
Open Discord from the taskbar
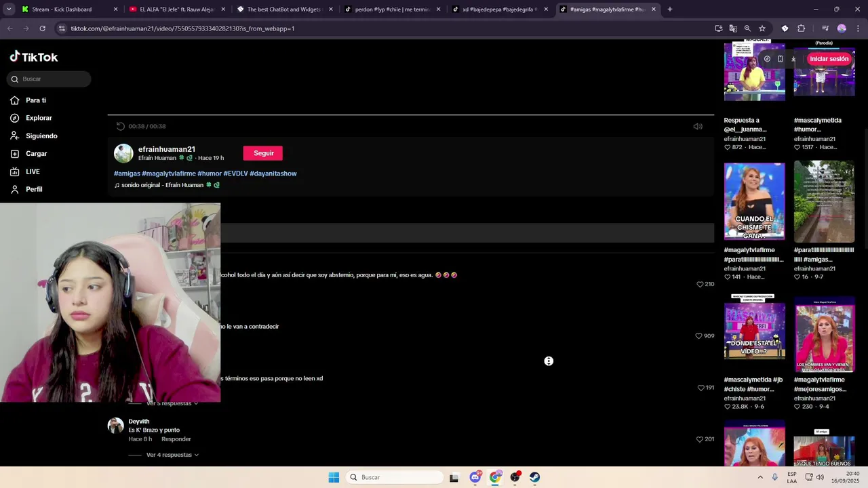tap(475, 477)
